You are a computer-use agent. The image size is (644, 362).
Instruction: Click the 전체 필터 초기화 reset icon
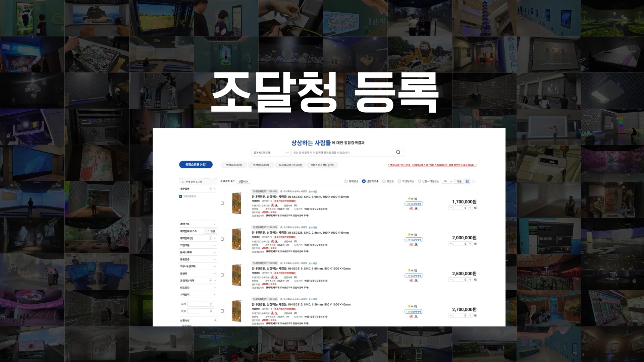tap(183, 182)
